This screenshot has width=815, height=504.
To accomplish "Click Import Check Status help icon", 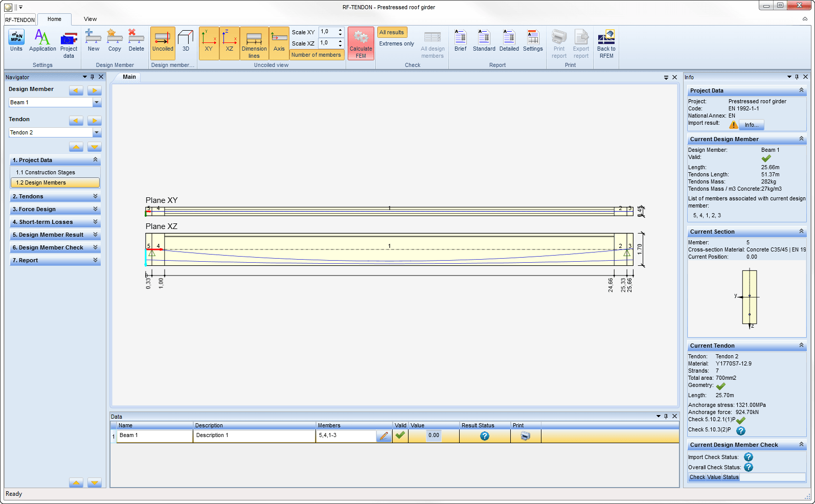I will 749,457.
